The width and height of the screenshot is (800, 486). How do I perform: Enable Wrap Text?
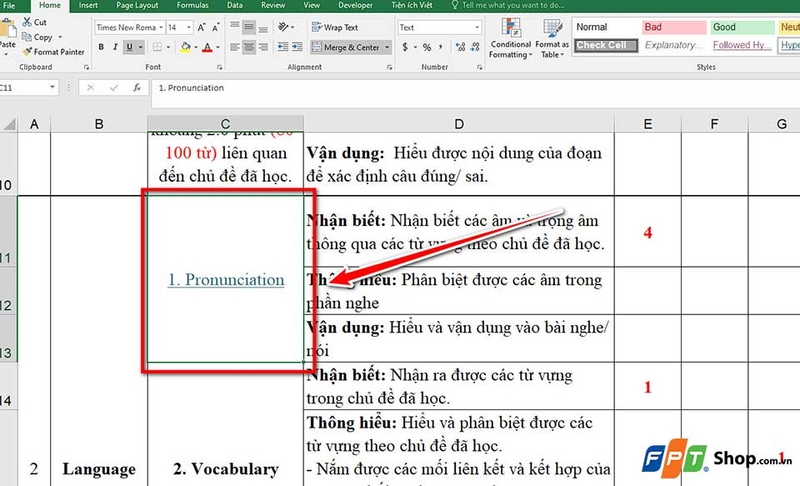[335, 27]
